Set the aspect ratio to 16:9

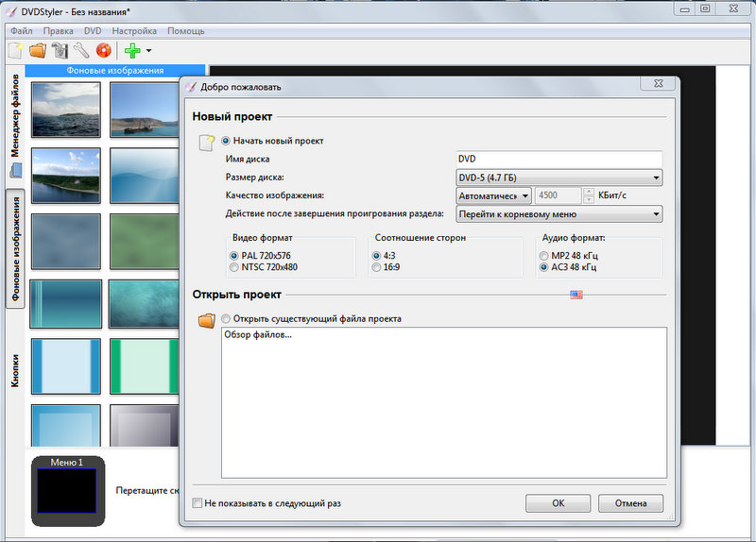tap(376, 267)
